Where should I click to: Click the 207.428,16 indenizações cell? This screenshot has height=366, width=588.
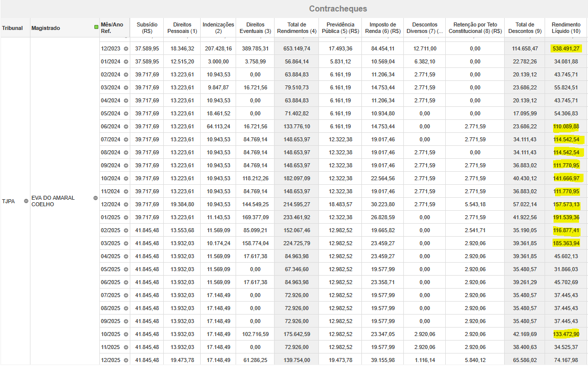(218, 48)
